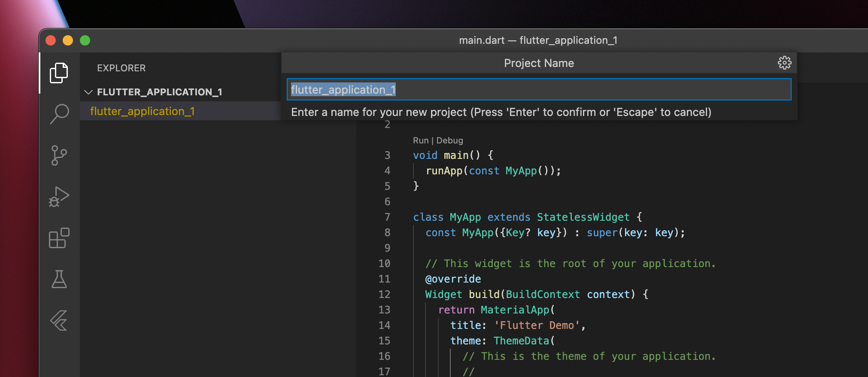
Task: Click line number 10 in the gutter
Action: 384,263
